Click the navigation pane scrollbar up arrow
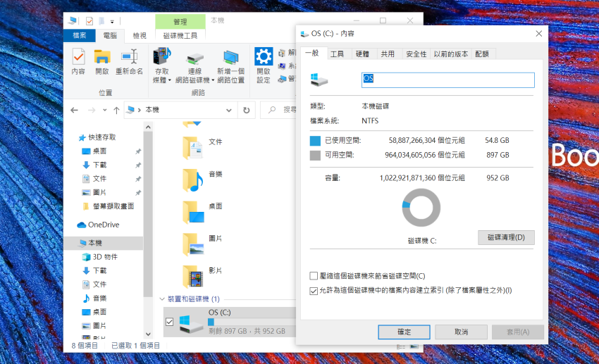Viewport: 599px width, 364px height. 148,127
